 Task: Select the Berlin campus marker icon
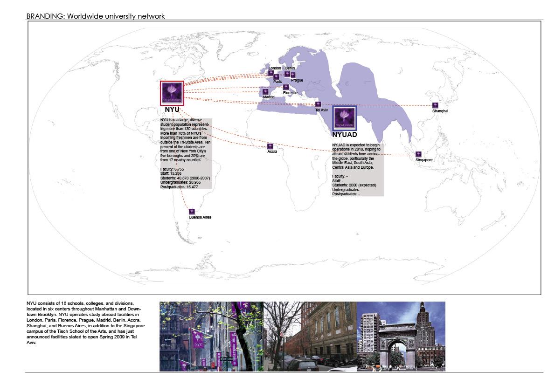tap(287, 74)
